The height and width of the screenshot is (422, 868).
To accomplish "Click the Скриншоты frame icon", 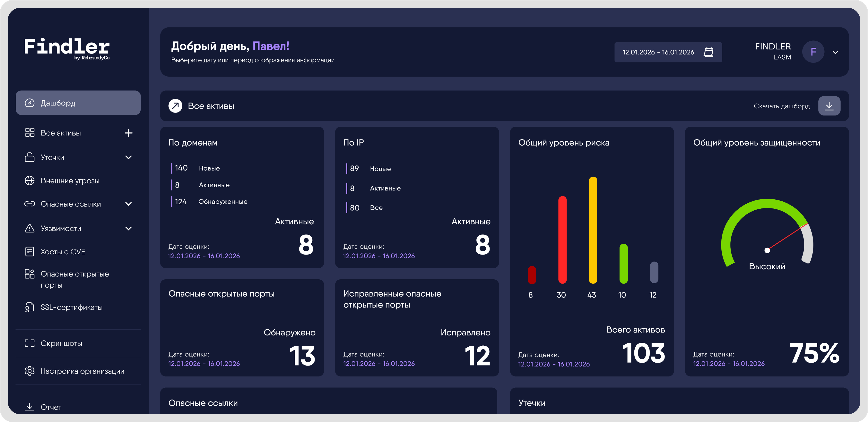I will coord(30,343).
